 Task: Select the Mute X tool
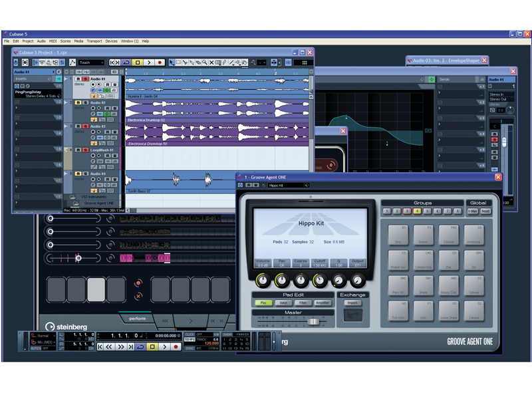tap(211, 63)
